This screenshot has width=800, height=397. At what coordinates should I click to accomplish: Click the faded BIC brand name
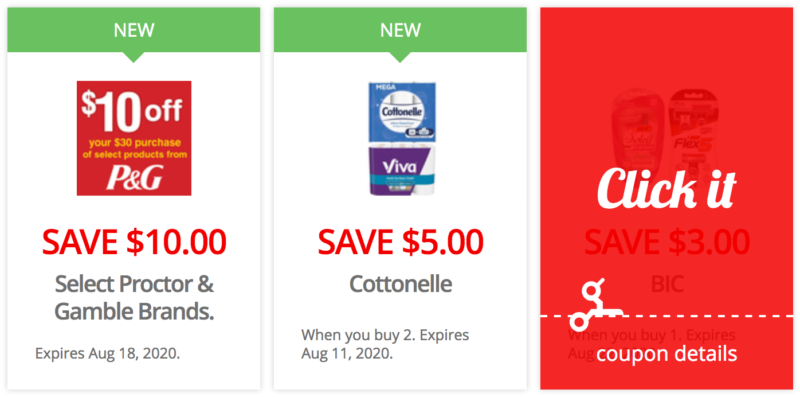[667, 285]
